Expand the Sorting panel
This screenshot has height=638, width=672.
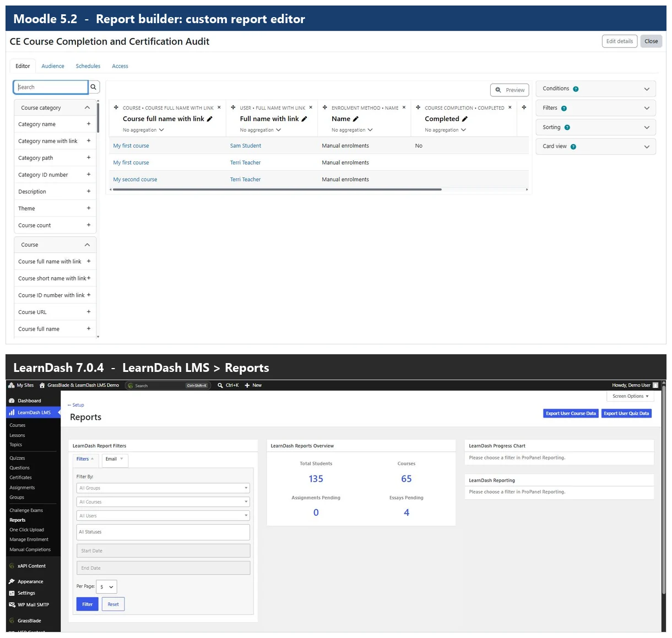647,127
